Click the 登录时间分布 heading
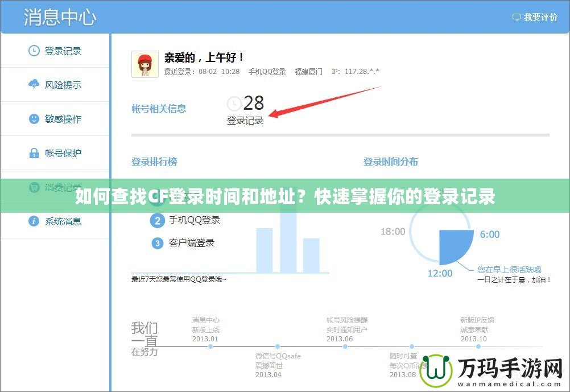Image resolution: width=570 pixels, height=392 pixels. pyautogui.click(x=390, y=162)
